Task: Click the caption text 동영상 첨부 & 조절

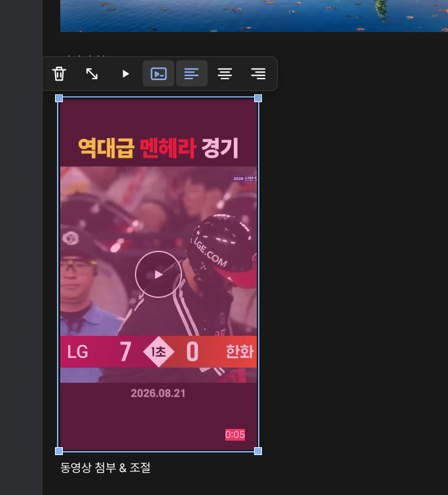Action: (x=105, y=467)
